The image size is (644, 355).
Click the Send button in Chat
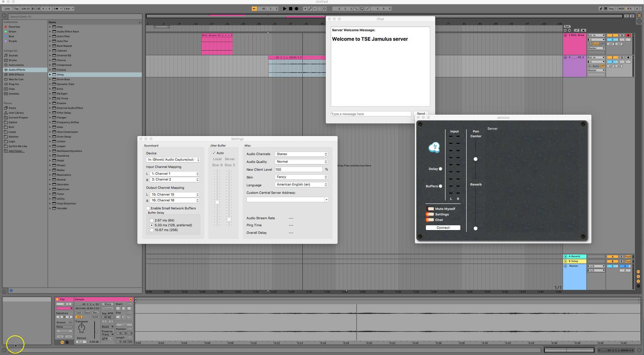tap(421, 114)
